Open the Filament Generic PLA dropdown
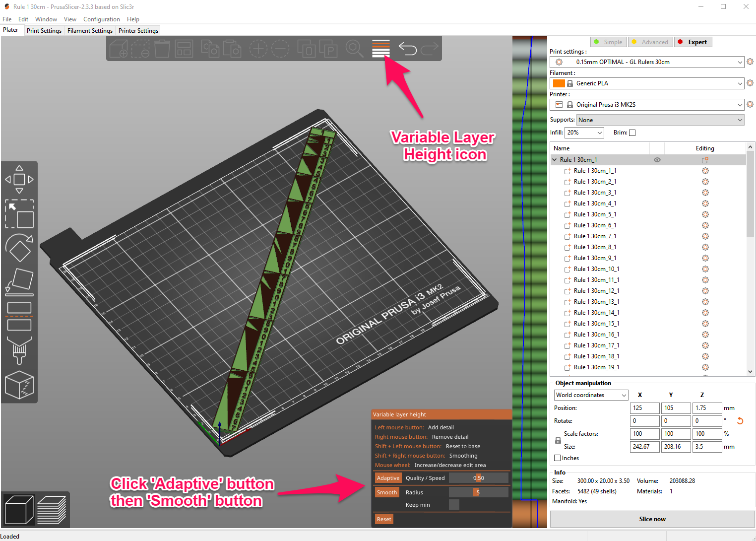756x541 pixels. click(x=647, y=83)
